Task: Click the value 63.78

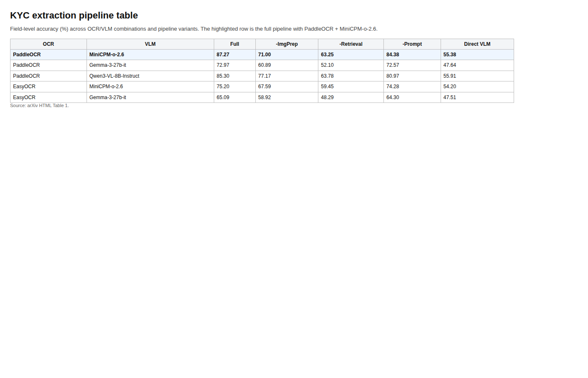Action: pyautogui.click(x=327, y=76)
